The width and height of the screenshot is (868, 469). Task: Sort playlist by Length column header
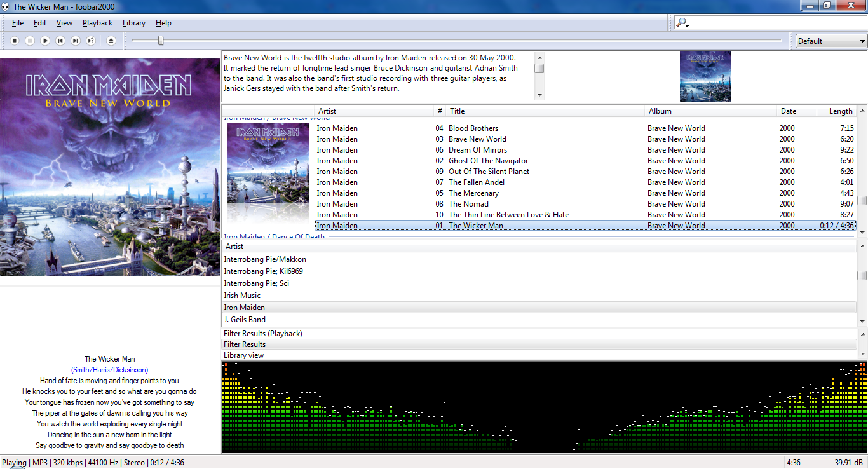836,111
